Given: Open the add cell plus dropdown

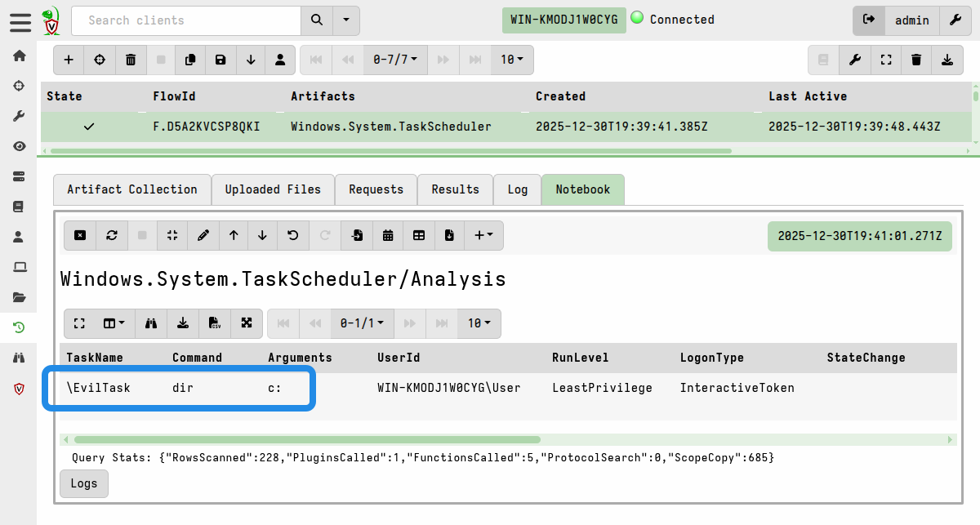Looking at the screenshot, I should [483, 235].
